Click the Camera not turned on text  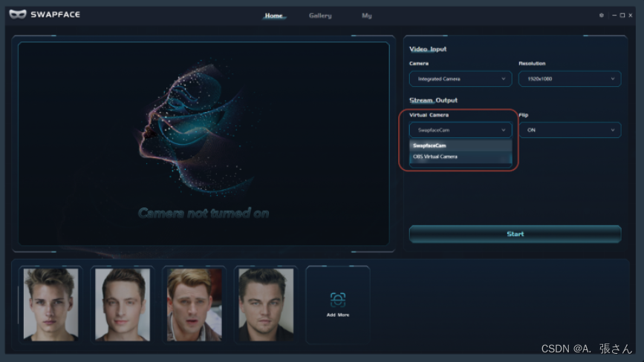click(204, 213)
